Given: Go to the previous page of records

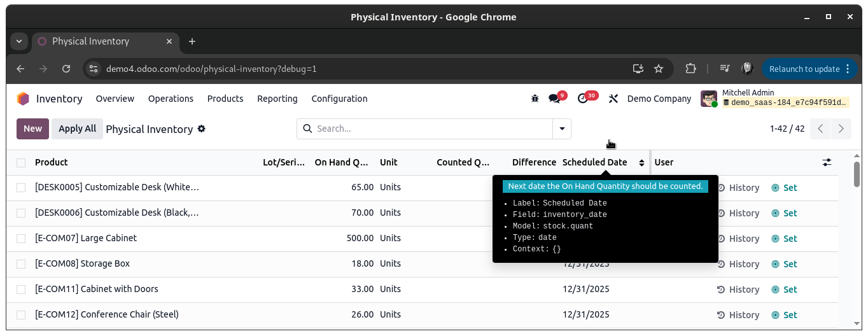Looking at the screenshot, I should coord(821,129).
